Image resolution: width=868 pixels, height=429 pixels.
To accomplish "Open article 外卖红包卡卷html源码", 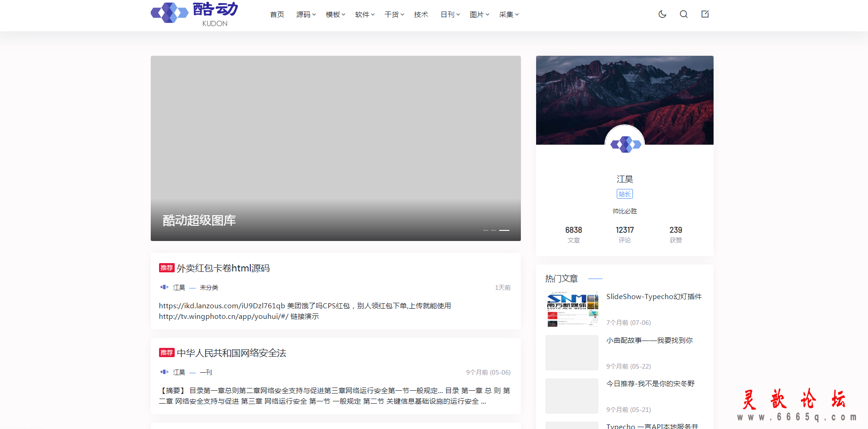I will [x=223, y=268].
